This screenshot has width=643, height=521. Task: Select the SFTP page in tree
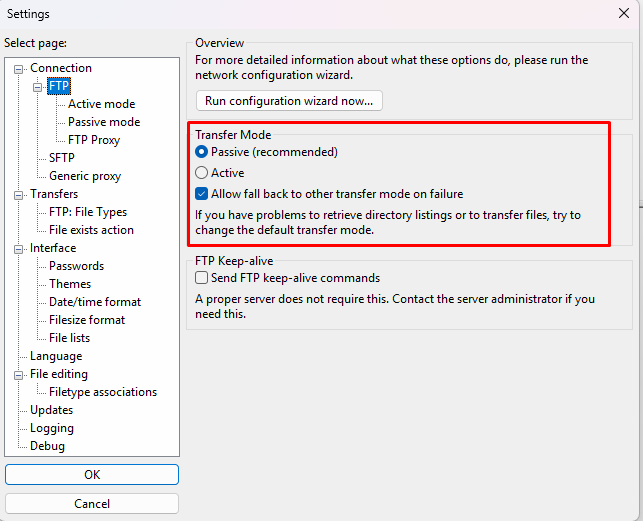tap(62, 158)
